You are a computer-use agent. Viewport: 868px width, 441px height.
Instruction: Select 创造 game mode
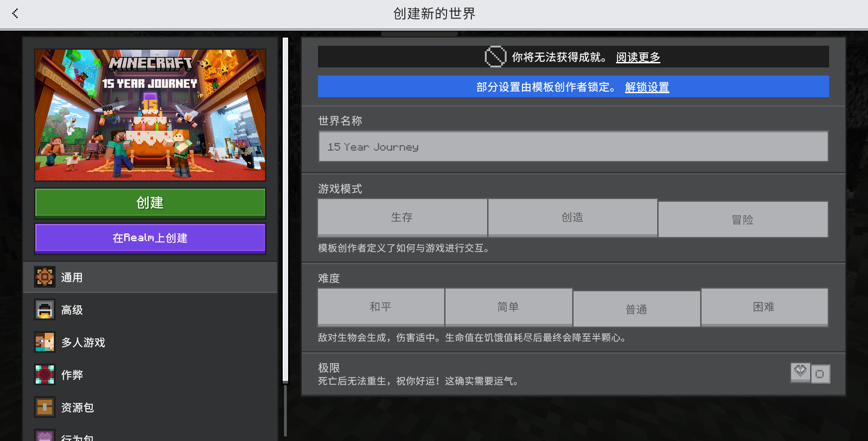[572, 218]
